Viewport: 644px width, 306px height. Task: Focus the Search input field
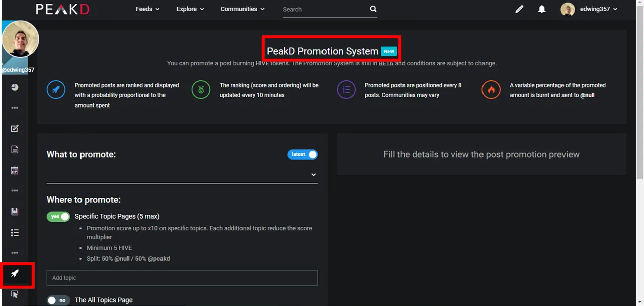click(x=325, y=9)
